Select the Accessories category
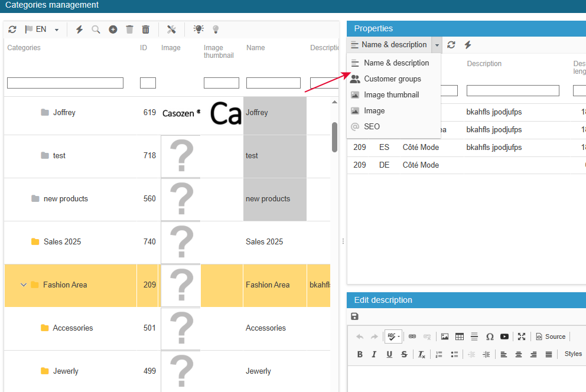Image resolution: width=586 pixels, height=392 pixels. pyautogui.click(x=73, y=328)
